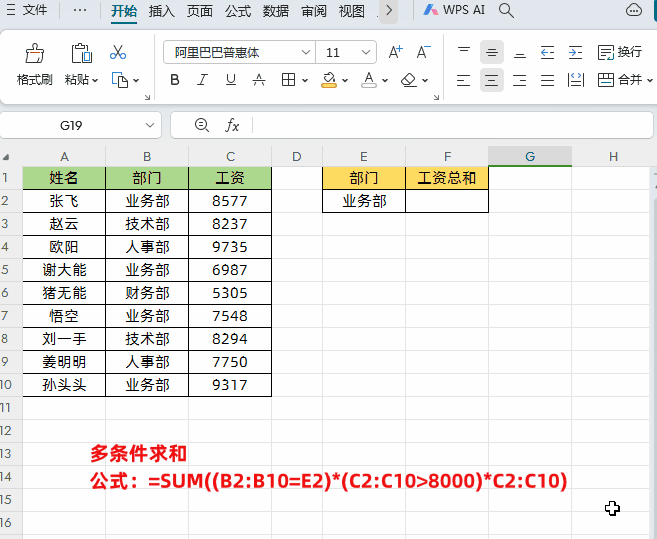657x539 pixels.
Task: Select column G header
Action: pos(530,156)
